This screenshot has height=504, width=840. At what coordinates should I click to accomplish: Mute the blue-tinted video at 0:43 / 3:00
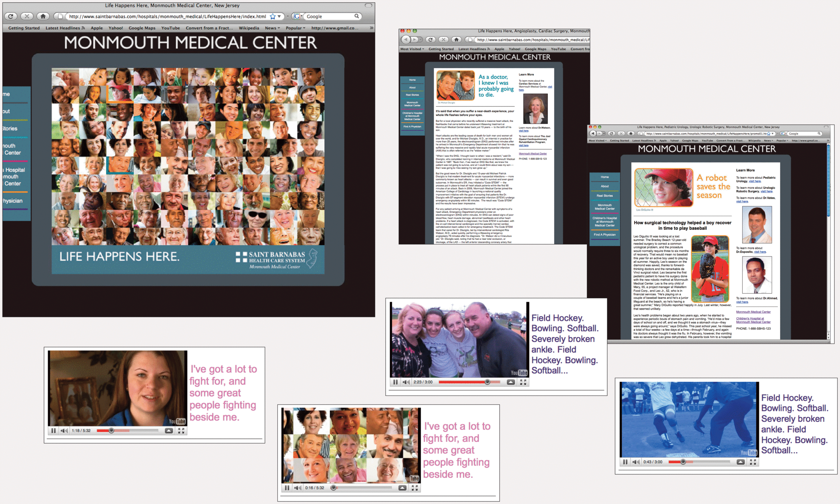coord(636,462)
